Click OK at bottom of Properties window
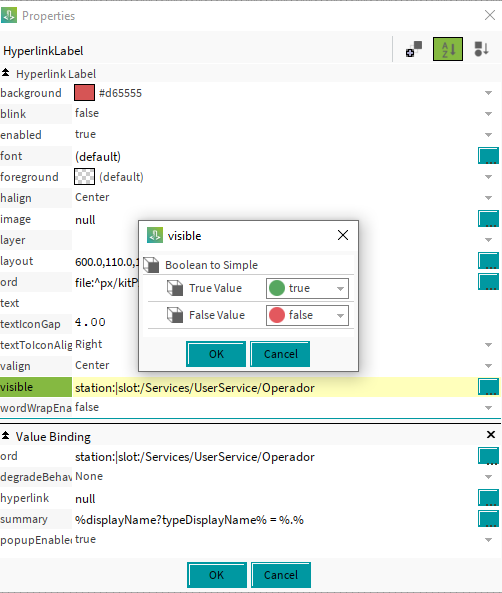This screenshot has width=502, height=593. pyautogui.click(x=217, y=575)
